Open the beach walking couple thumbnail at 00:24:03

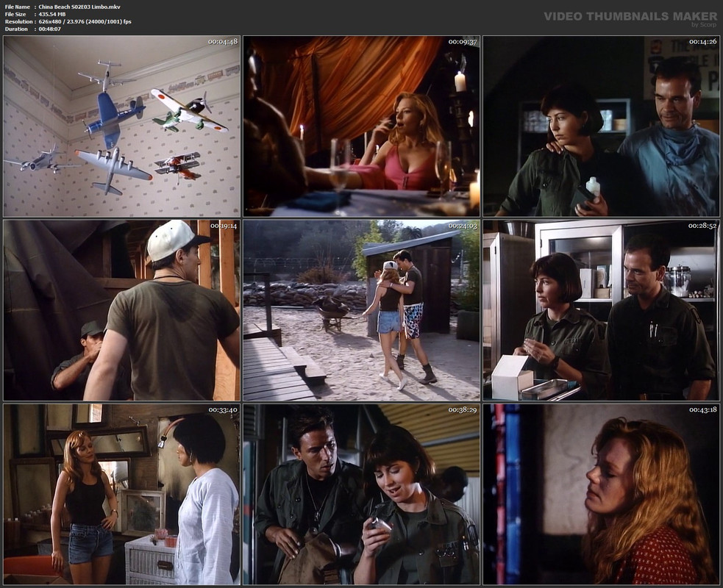pos(362,310)
